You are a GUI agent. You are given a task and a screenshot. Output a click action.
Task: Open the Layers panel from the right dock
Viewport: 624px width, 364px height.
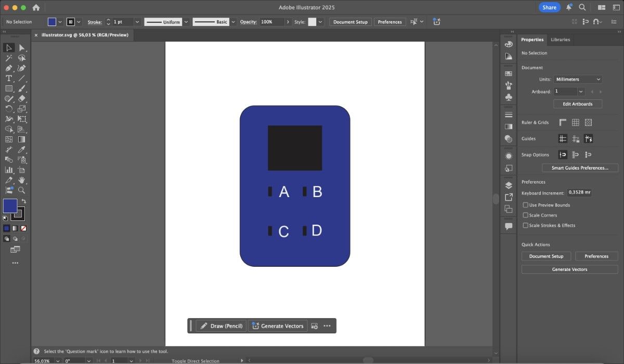point(509,185)
